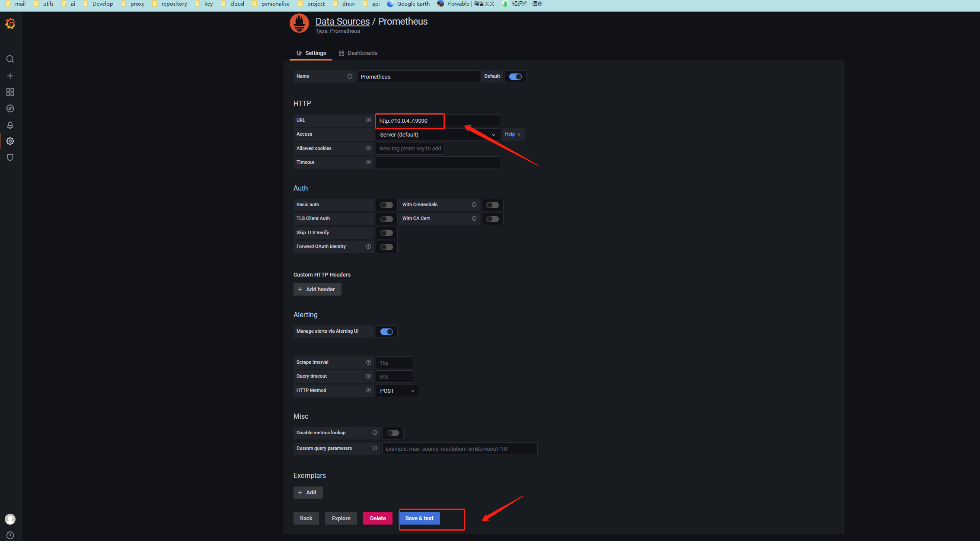Focus the URL input field
Screen dimensions: 980x541
coord(437,121)
